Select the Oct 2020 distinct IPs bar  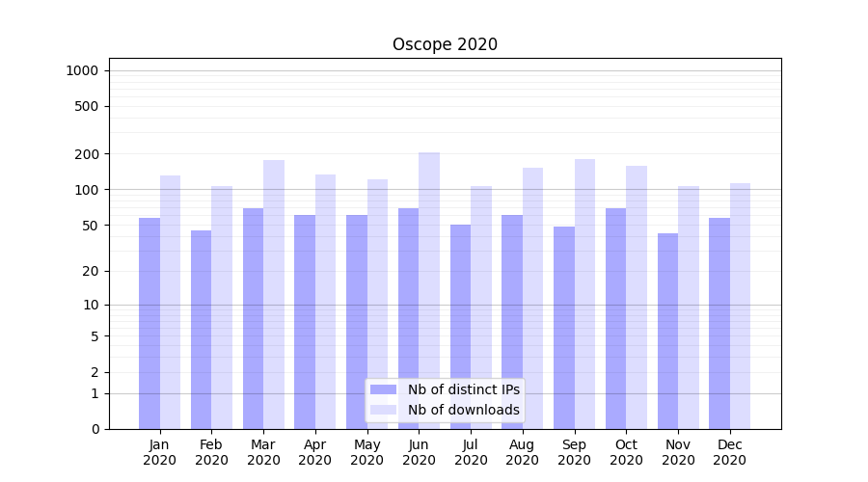tap(615, 318)
